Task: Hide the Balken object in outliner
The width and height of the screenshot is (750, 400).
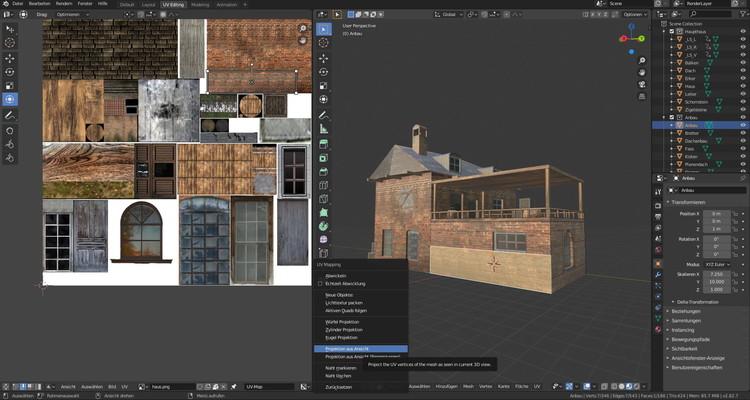Action: (743, 63)
